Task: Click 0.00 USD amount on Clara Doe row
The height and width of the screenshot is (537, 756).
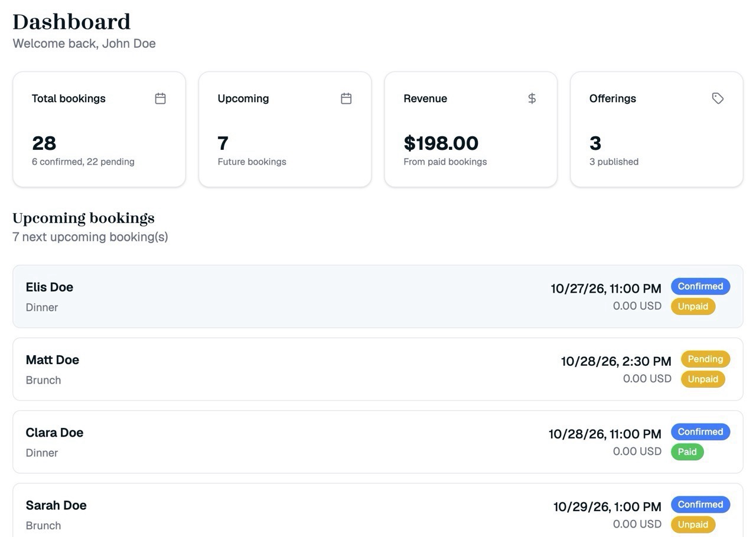Action: 637,451
